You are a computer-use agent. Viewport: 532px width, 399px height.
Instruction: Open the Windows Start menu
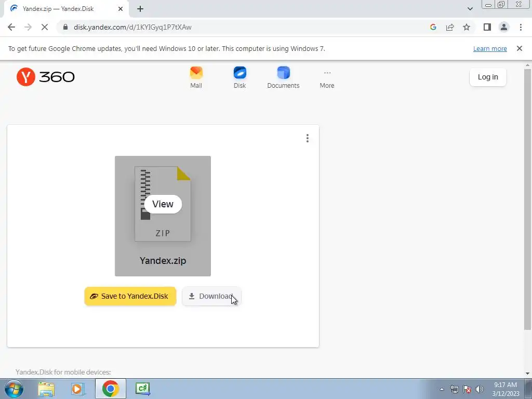[14, 389]
